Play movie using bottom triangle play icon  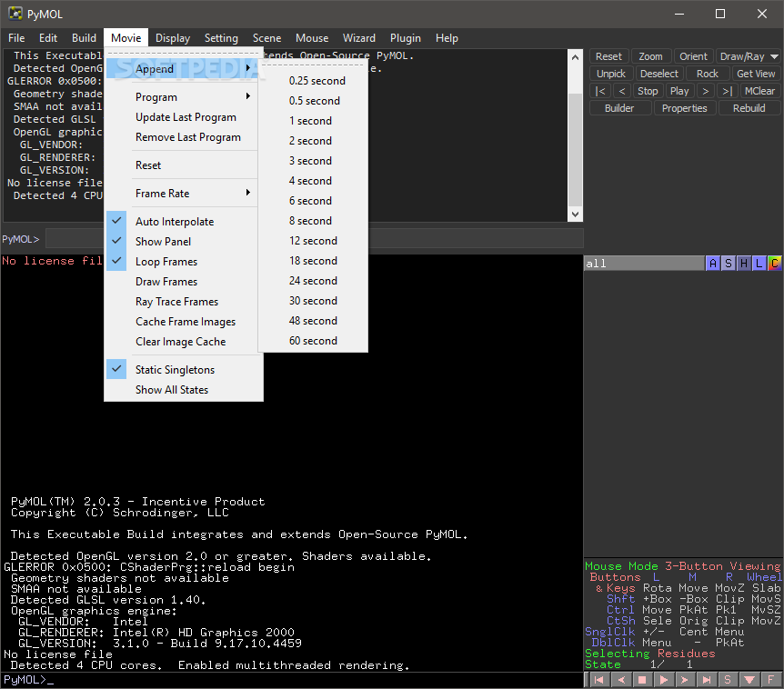tap(664, 680)
